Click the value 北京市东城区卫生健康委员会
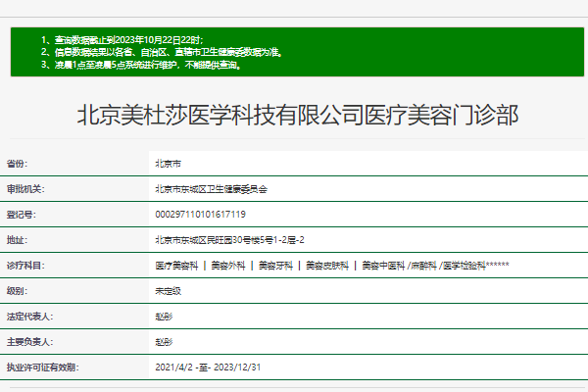Screen dimensions: 588x392 pos(211,189)
